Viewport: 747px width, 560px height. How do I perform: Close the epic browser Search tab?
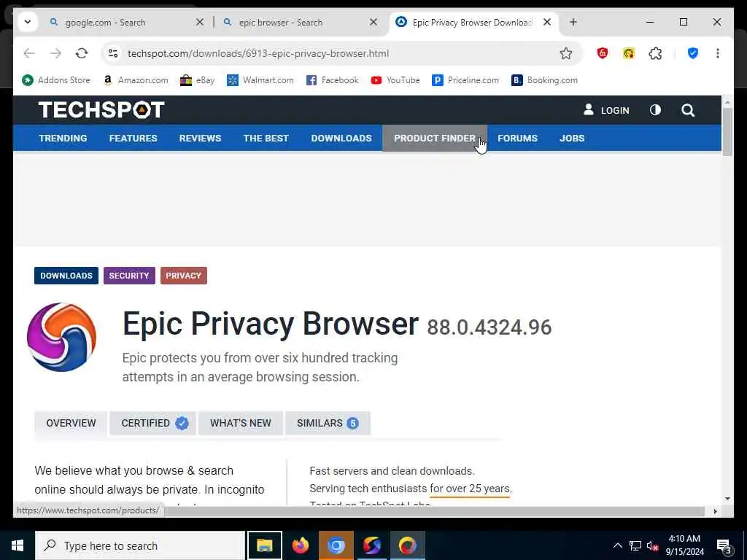click(373, 22)
